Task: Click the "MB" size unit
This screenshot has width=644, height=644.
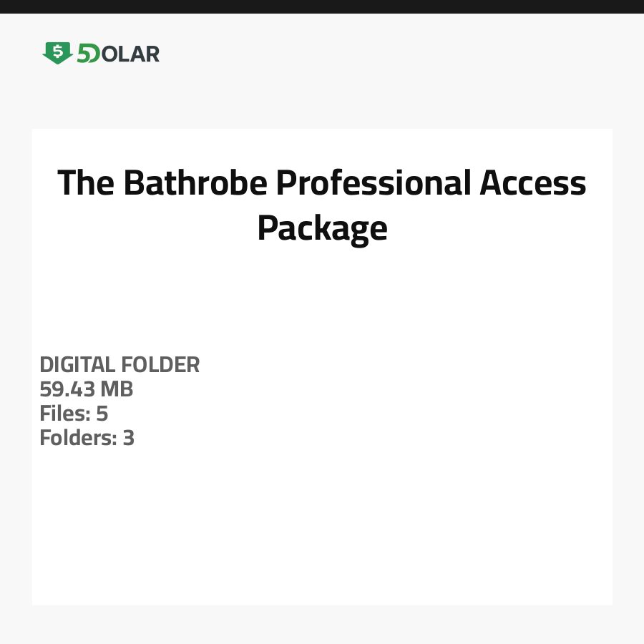Action: click(x=116, y=389)
